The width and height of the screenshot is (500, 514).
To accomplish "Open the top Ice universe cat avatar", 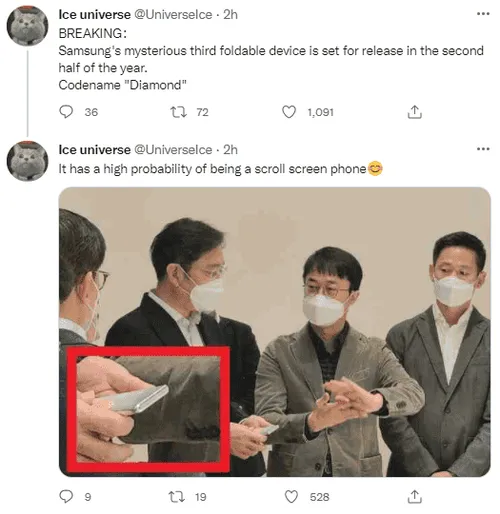I will [x=28, y=25].
